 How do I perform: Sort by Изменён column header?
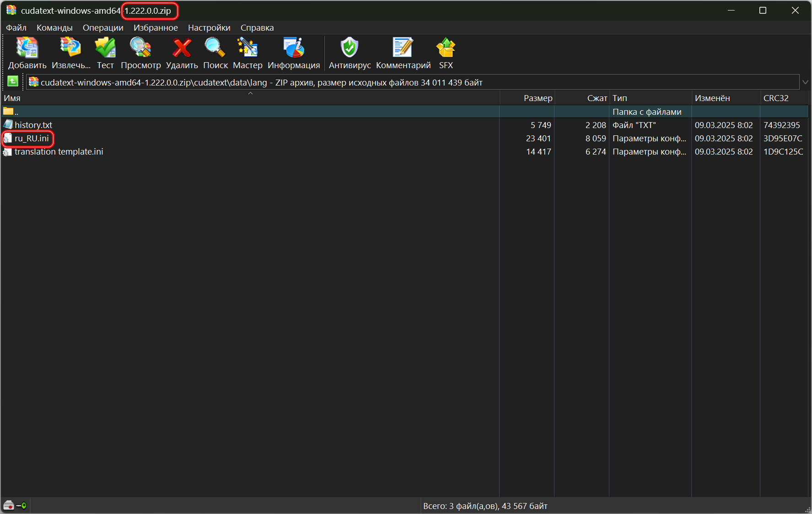[726, 98]
